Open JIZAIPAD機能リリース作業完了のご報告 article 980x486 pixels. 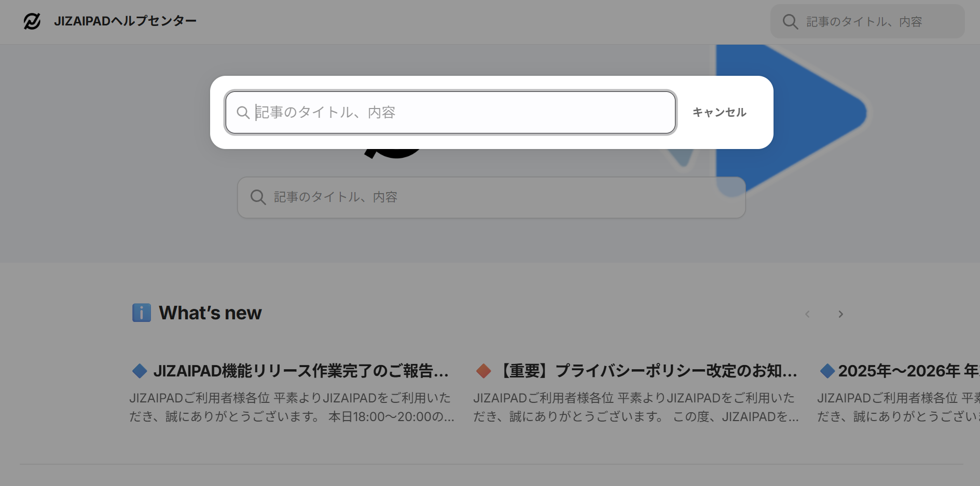coord(301,371)
